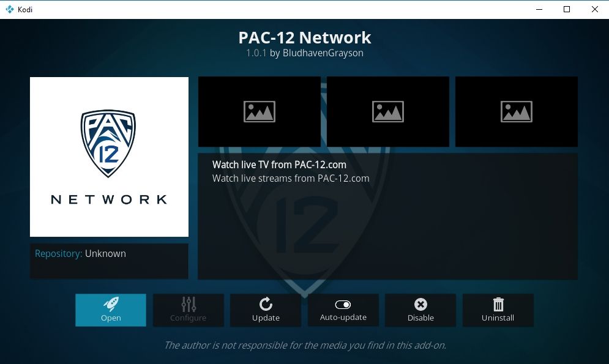The height and width of the screenshot is (364, 609).
Task: Select the third screenshot placeholder thumbnail
Action: 517,112
